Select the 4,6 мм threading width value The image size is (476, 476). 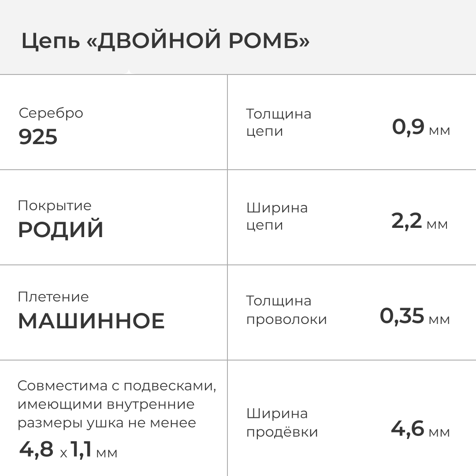pyautogui.click(x=420, y=429)
